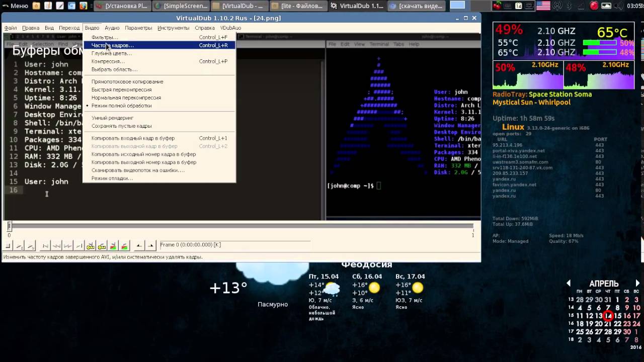Go to previous month in calendar widget
The width and height of the screenshot is (644, 362).
569,284
